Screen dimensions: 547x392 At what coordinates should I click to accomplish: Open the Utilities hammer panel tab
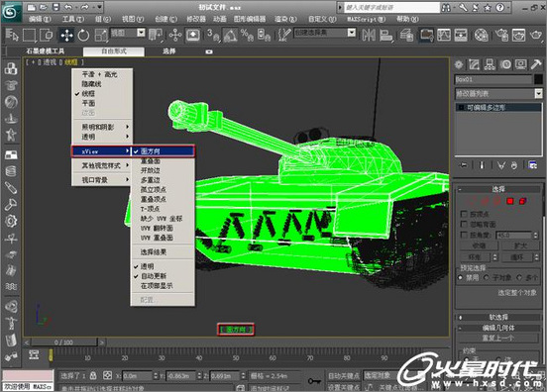(536, 64)
